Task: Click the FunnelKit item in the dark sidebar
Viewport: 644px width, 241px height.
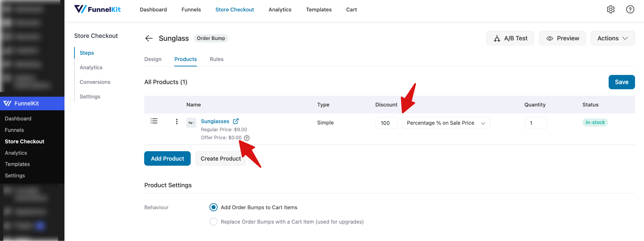Action: [32, 103]
